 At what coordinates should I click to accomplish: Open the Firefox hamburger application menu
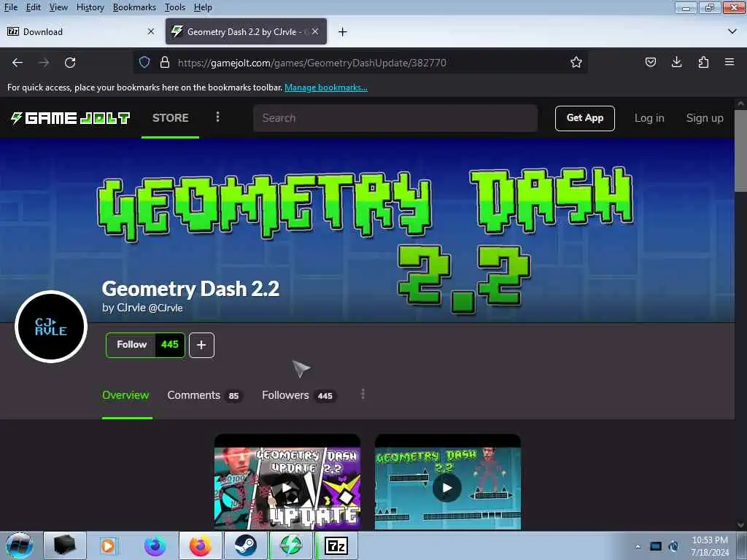pyautogui.click(x=729, y=62)
